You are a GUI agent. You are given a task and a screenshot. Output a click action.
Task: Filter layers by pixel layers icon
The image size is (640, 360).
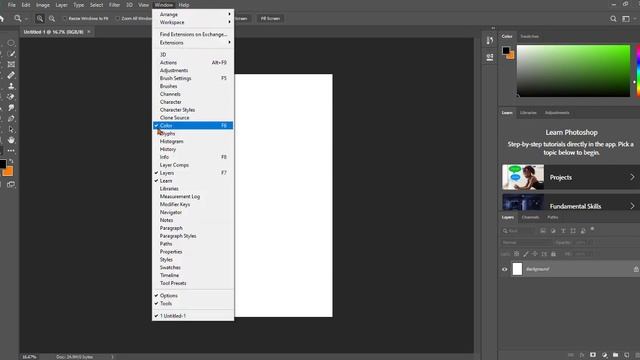point(543,231)
